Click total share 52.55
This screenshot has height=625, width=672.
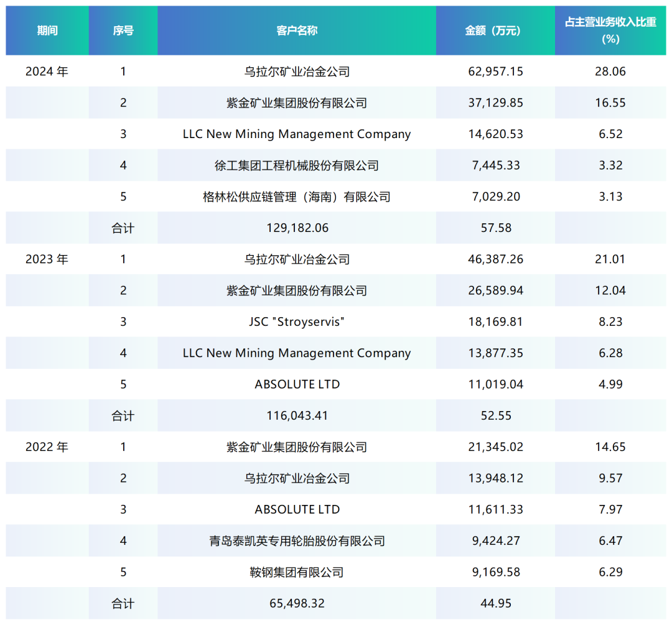point(496,415)
